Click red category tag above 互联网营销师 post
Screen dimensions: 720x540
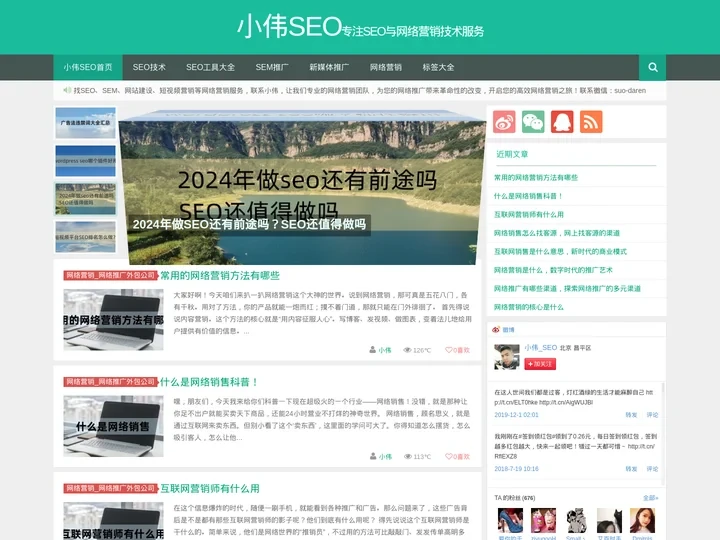click(x=111, y=489)
